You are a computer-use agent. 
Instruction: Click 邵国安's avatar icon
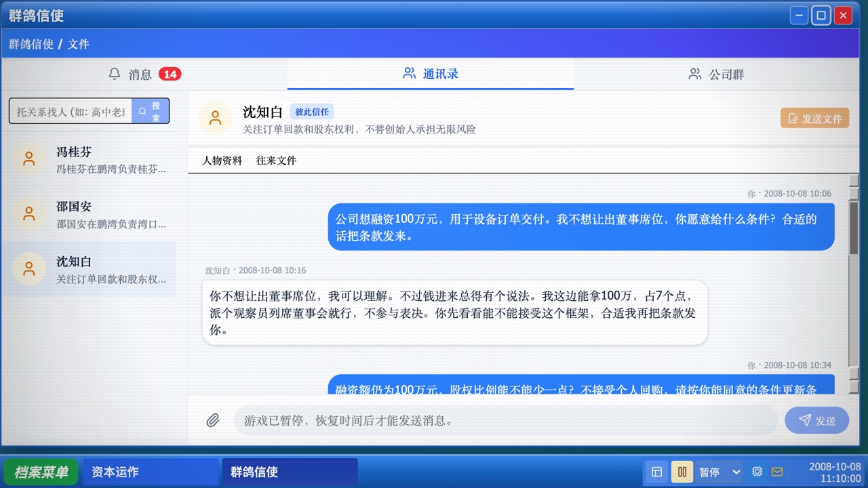tap(29, 214)
